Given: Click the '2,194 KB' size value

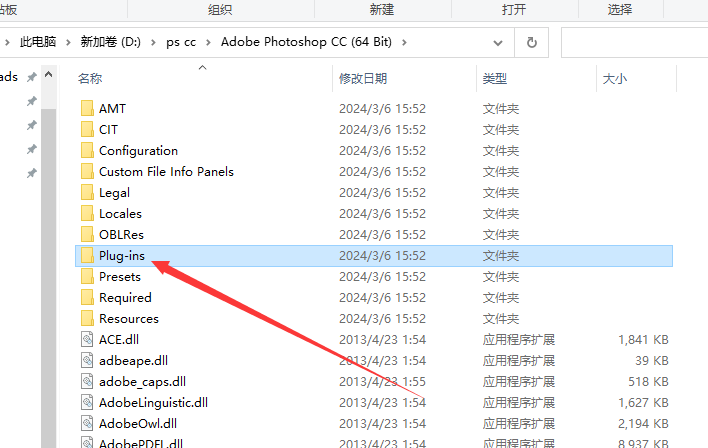Looking at the screenshot, I should click(x=643, y=424).
